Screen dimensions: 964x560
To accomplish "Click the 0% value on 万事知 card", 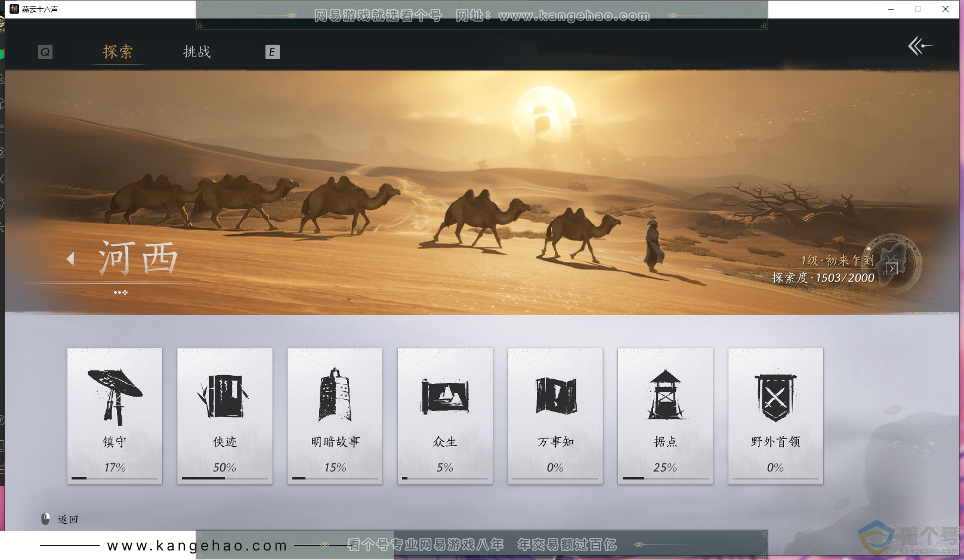I will click(555, 468).
